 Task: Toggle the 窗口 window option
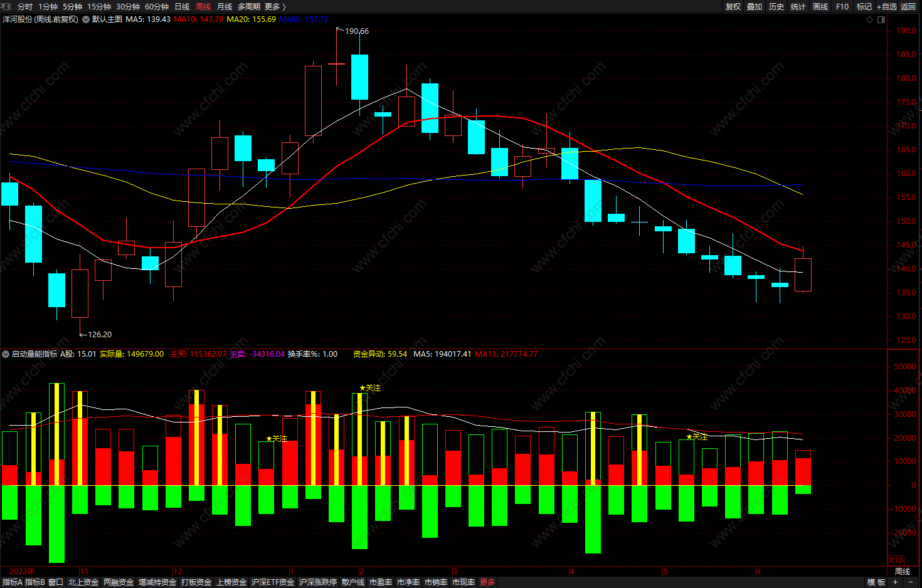[56, 582]
